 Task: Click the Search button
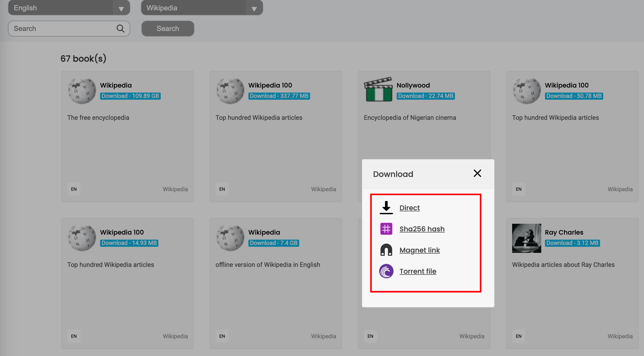click(x=168, y=29)
